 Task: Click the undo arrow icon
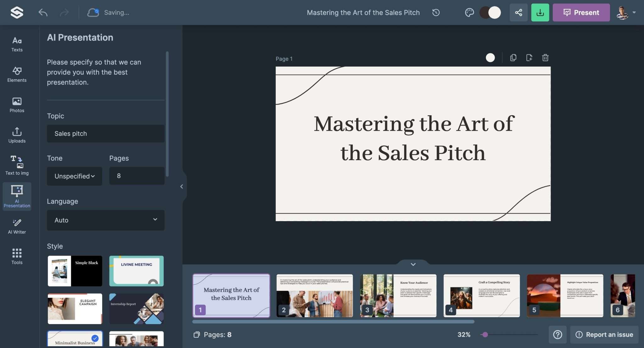[43, 13]
